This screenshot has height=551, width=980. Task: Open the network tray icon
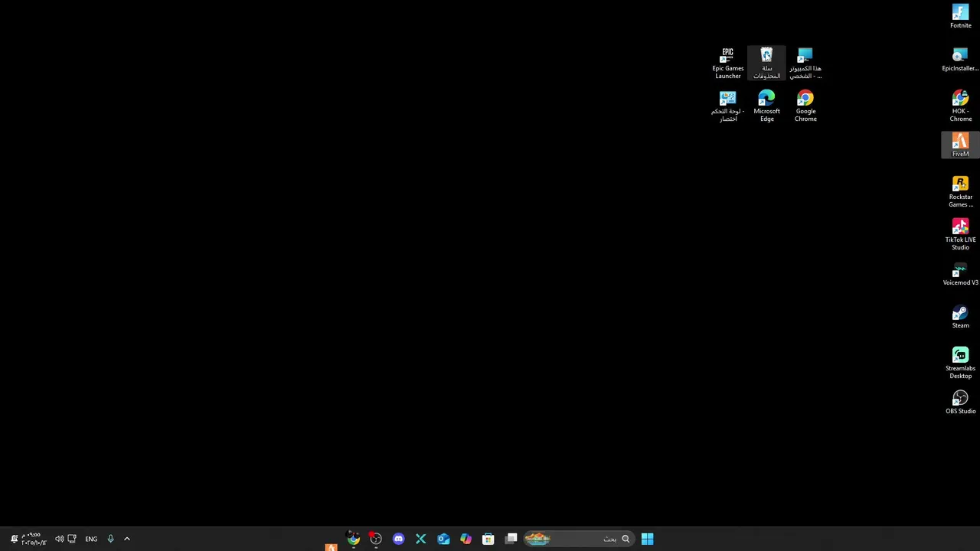(x=72, y=539)
